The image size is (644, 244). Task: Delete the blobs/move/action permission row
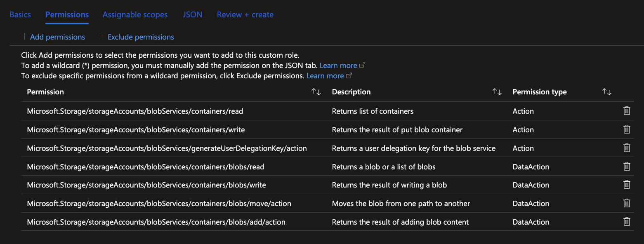click(626, 203)
